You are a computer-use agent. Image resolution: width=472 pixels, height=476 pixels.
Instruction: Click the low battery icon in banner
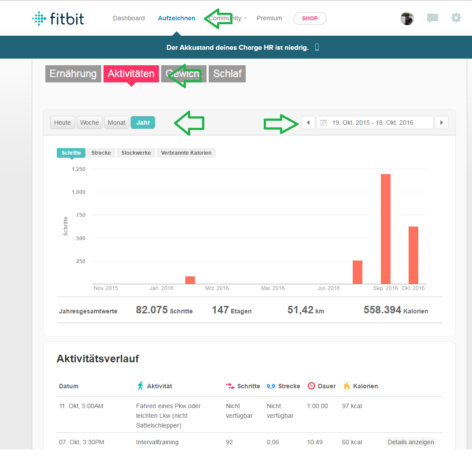(317, 47)
